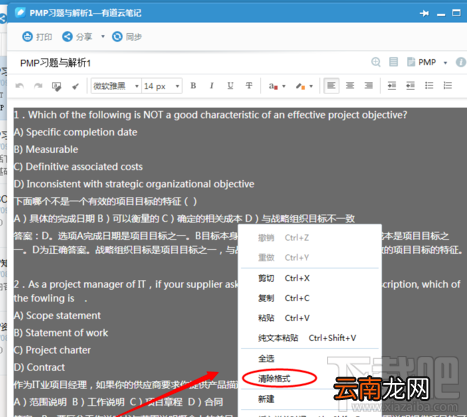The width and height of the screenshot is (467, 417).
Task: Click the info icon at right
Action: (x=461, y=62)
